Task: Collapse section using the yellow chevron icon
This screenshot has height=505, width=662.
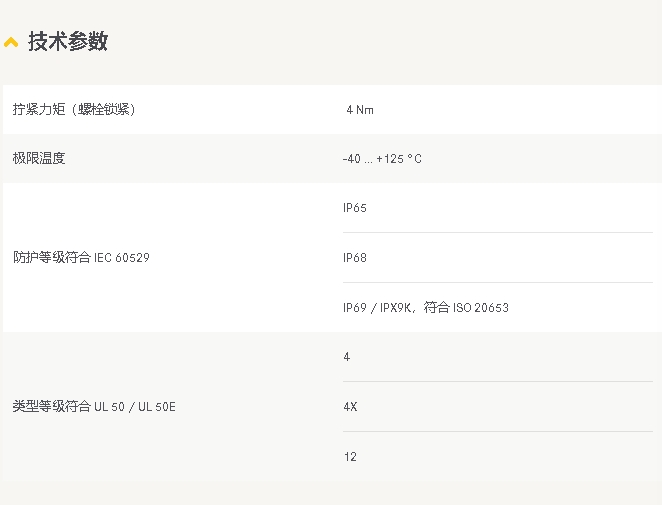Action: pyautogui.click(x=11, y=43)
